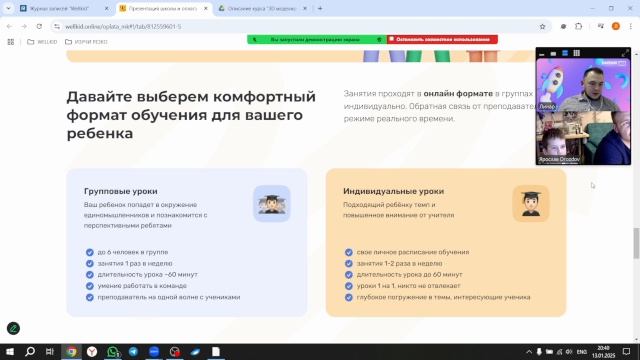Close the 3D modeling course description tab

305,8
